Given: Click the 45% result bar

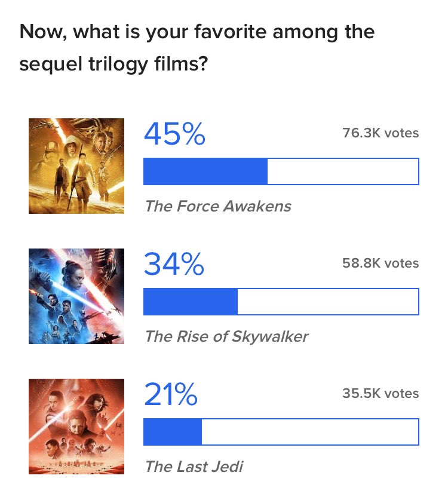Looking at the screenshot, I should [281, 171].
